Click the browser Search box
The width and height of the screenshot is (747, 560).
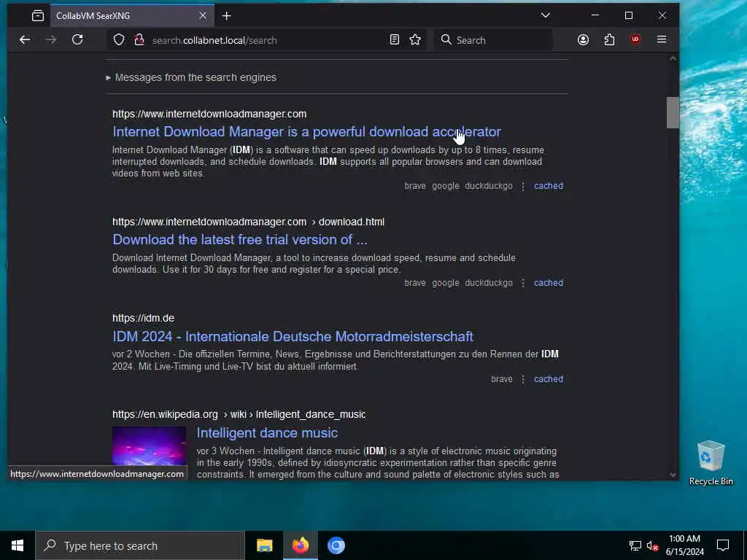click(493, 40)
